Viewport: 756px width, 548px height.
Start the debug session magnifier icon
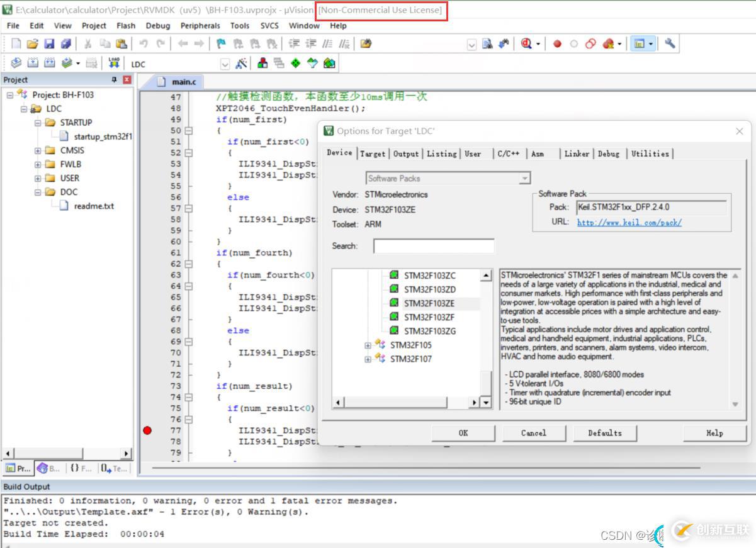526,43
